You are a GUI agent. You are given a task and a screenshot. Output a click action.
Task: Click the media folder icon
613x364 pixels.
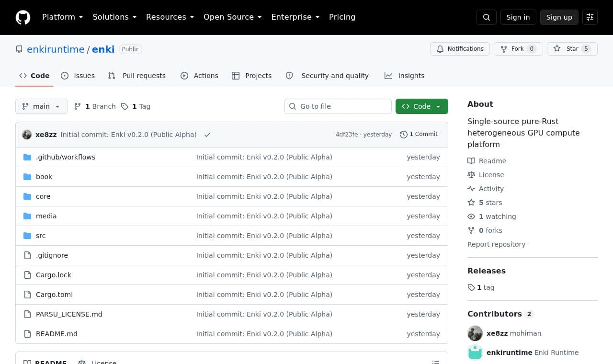pos(27,216)
